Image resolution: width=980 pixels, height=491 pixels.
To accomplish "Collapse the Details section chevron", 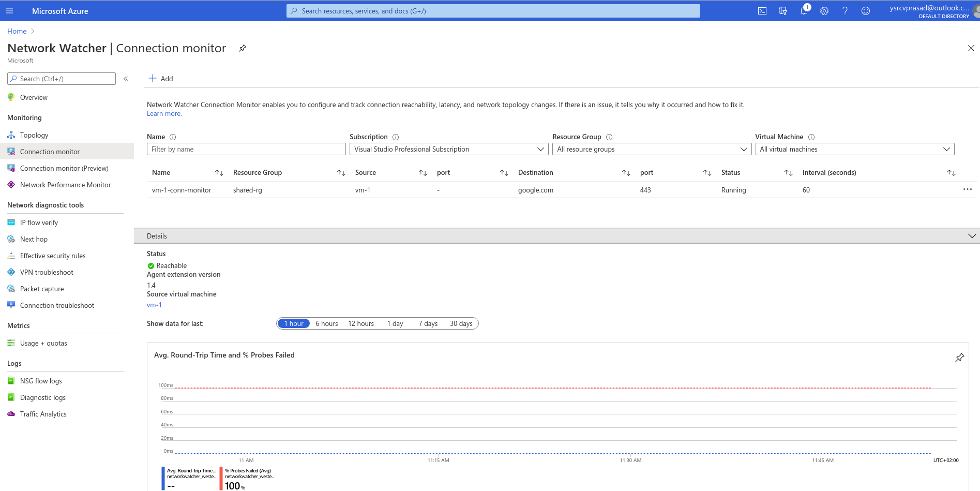I will tap(971, 236).
